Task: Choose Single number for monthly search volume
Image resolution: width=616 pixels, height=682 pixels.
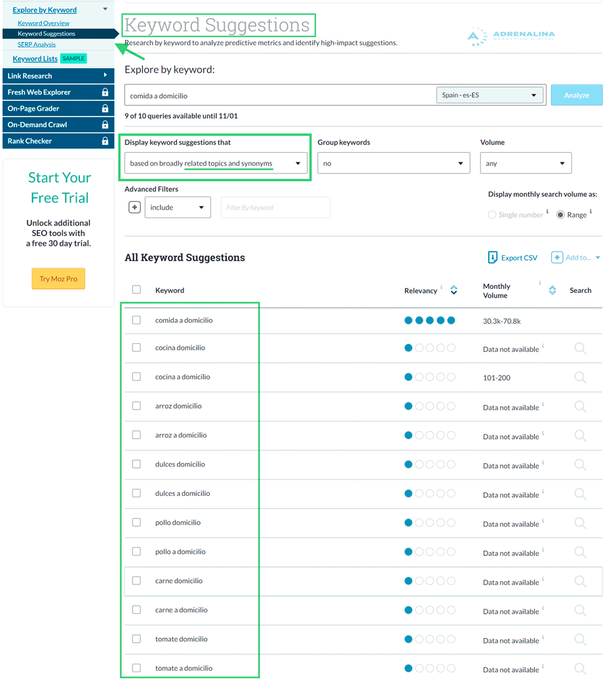Action: [x=491, y=214]
